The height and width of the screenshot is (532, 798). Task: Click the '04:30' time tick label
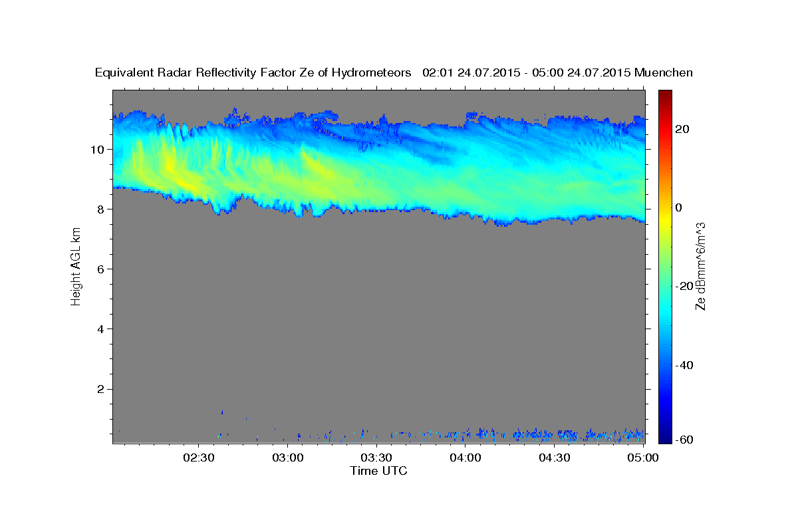click(x=555, y=458)
